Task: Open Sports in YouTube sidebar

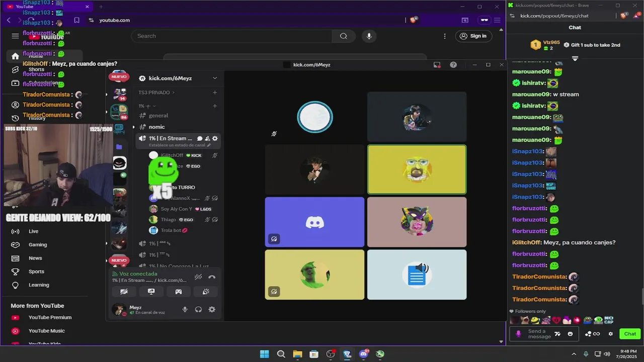Action: point(36,271)
